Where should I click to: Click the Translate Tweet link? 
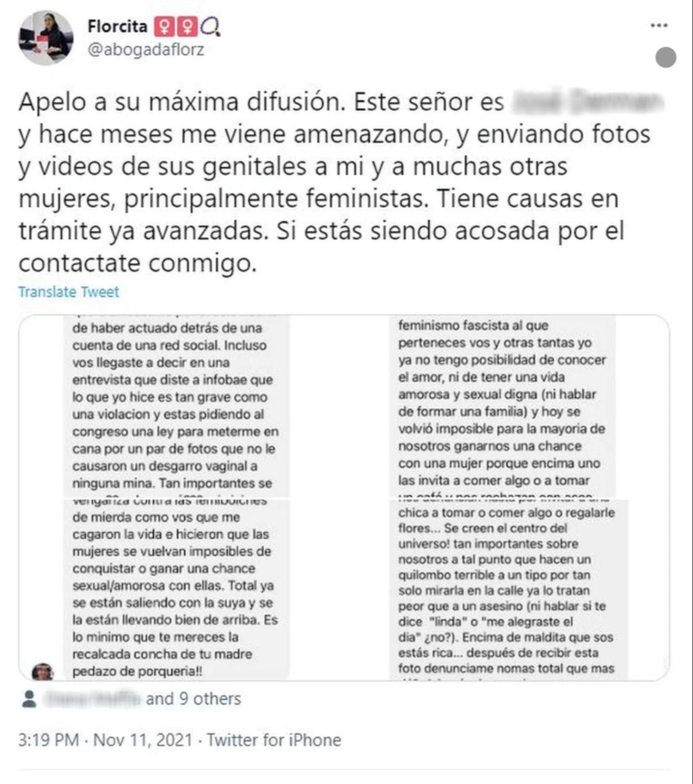tap(69, 292)
